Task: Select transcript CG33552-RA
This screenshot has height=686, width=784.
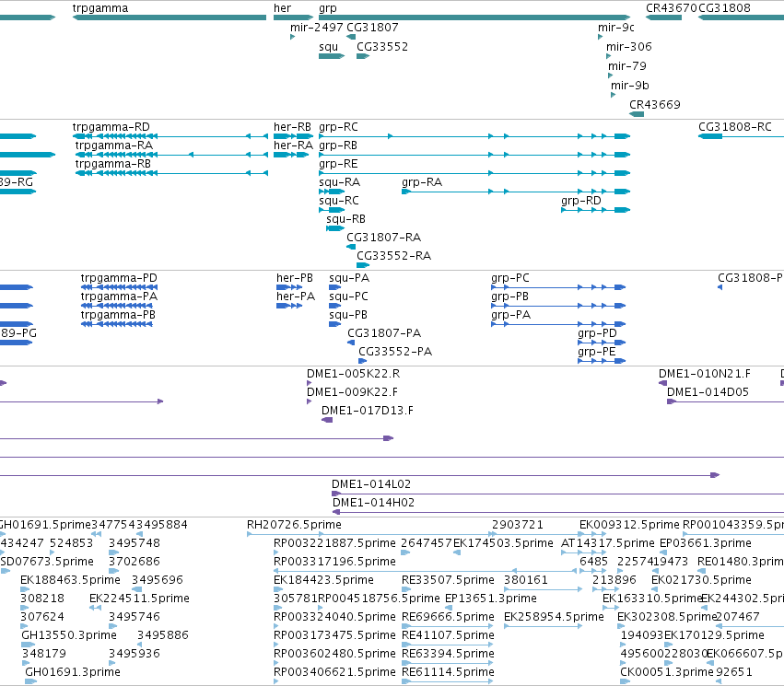Action: [x=363, y=265]
